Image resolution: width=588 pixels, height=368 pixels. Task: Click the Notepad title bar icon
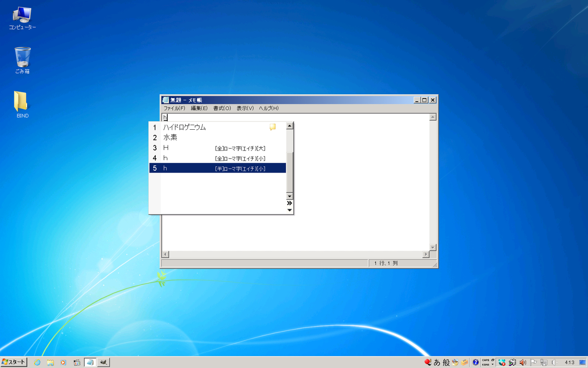click(x=166, y=100)
